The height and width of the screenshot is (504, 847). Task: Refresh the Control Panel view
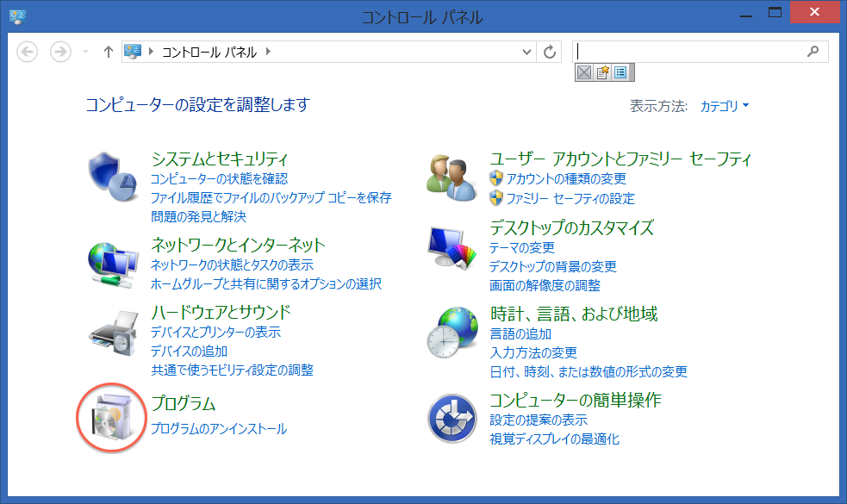coord(550,52)
